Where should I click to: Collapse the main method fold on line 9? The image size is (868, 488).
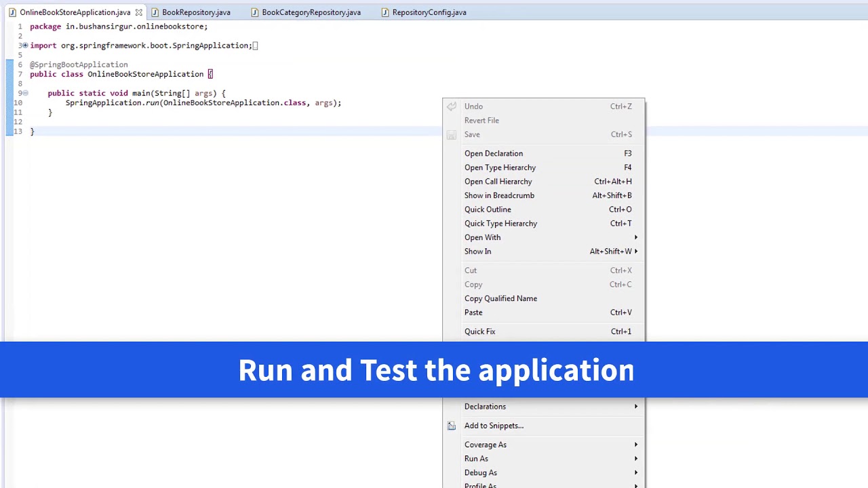coord(25,93)
